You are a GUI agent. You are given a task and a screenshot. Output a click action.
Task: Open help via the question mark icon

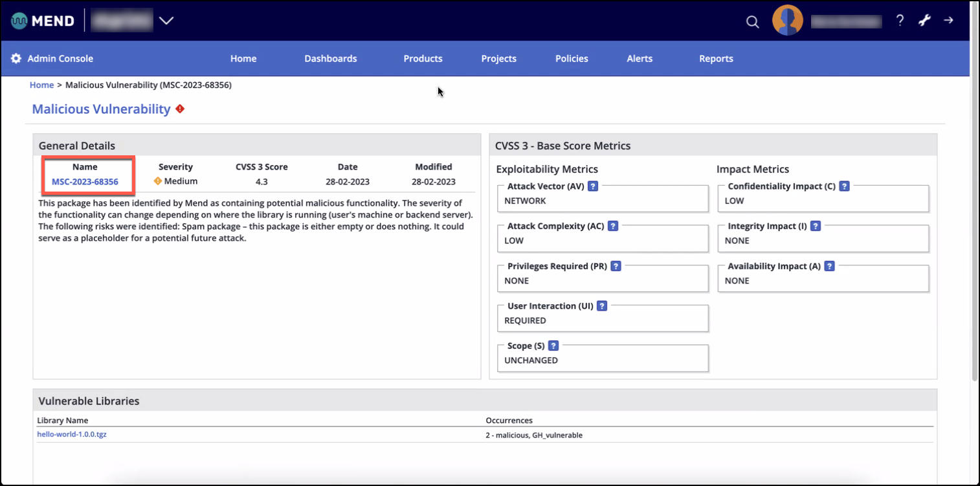click(x=900, y=20)
